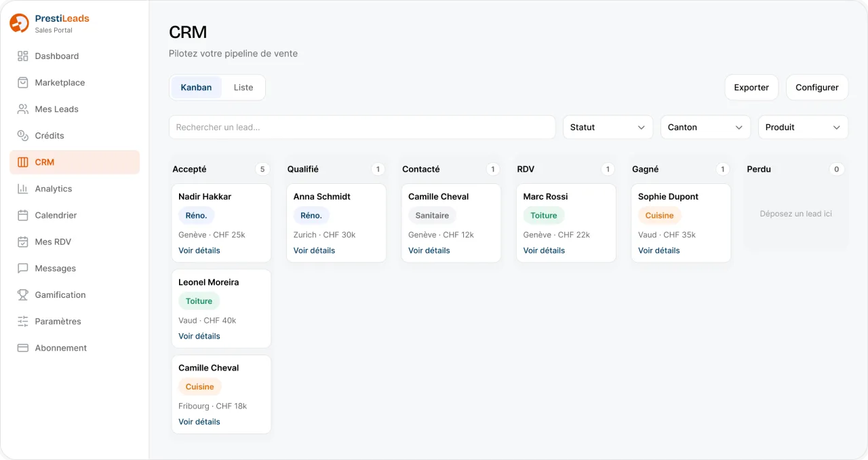Open Voir détails on Fribourg Camille Cheval card
This screenshot has width=868, height=460.
(199, 421)
